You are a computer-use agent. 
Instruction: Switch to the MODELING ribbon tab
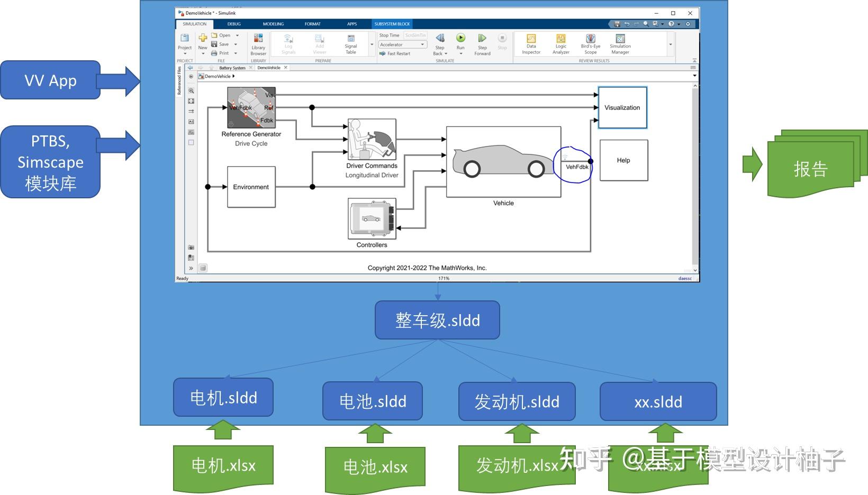[x=273, y=24]
